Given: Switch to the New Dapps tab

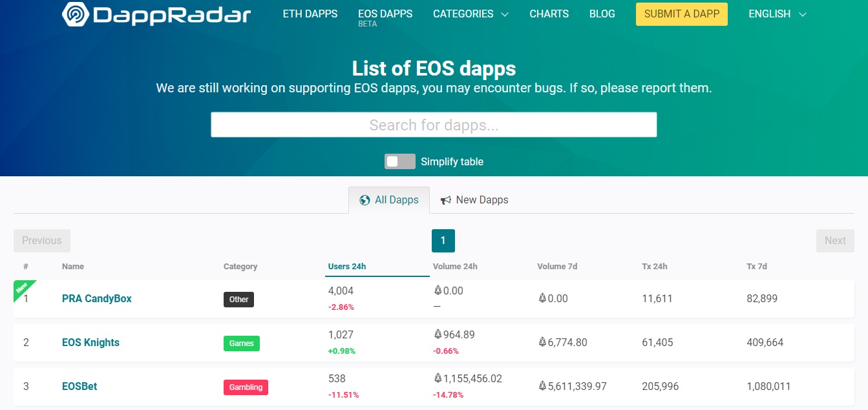Looking at the screenshot, I should coord(474,200).
